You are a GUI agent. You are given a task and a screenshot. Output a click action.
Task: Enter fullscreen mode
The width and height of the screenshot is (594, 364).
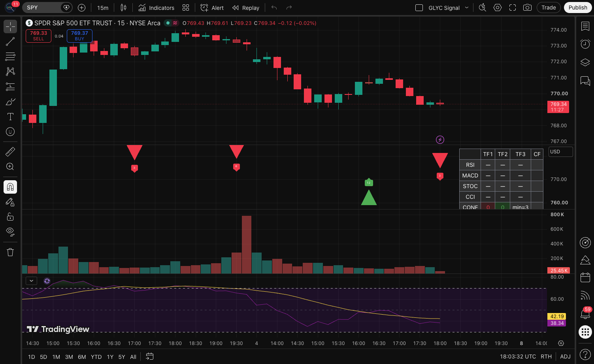pos(513,8)
